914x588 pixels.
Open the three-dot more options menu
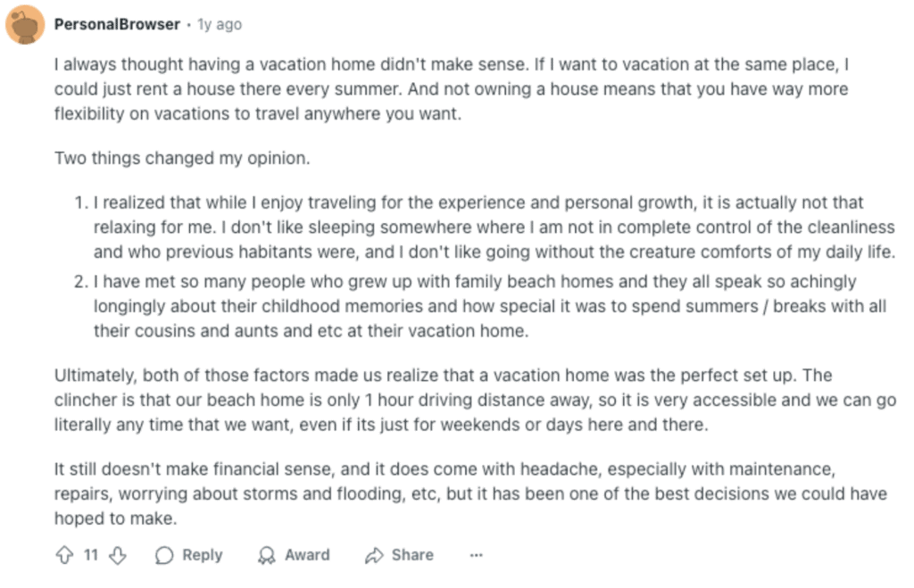477,555
